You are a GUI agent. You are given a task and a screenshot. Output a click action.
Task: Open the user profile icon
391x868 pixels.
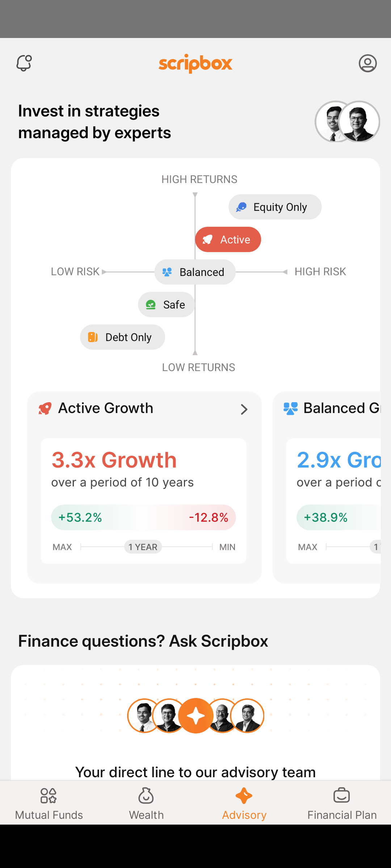(x=367, y=63)
